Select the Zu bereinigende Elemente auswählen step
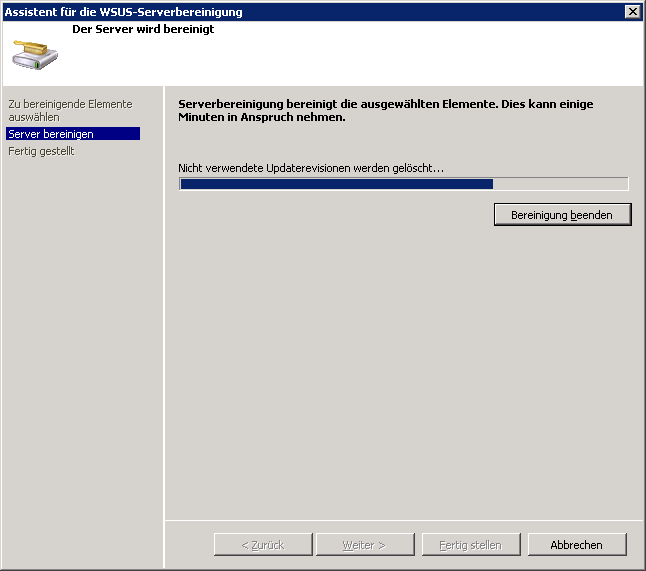The image size is (646, 571). coord(69,110)
